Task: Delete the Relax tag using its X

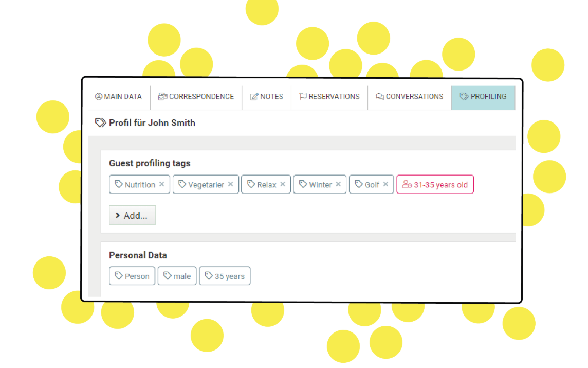Action: (x=283, y=184)
